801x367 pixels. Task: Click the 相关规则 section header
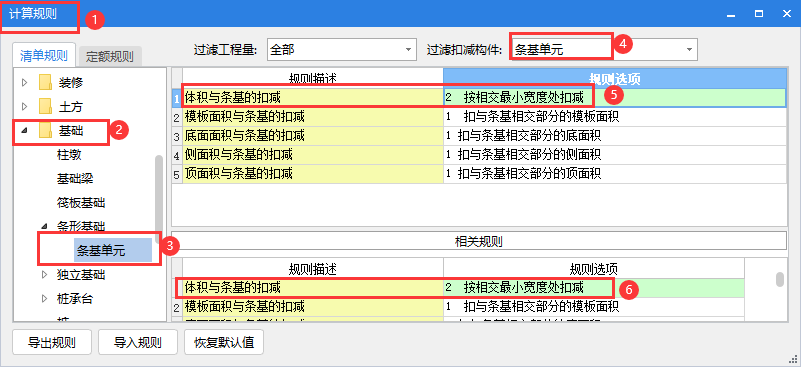point(479,241)
